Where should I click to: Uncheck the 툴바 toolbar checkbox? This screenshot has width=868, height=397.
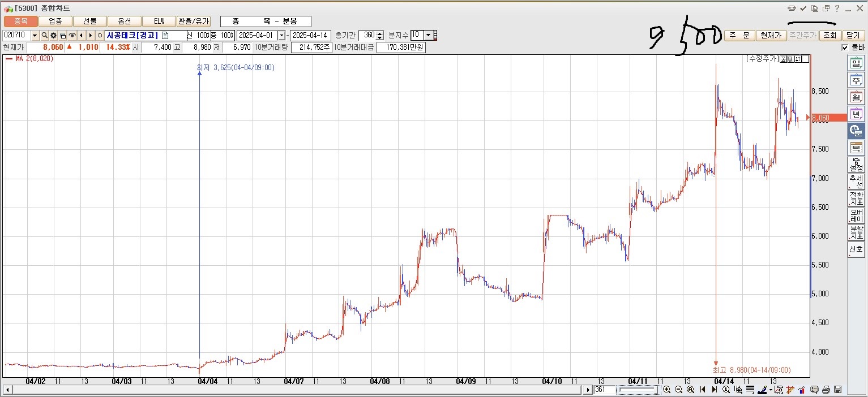[x=845, y=48]
